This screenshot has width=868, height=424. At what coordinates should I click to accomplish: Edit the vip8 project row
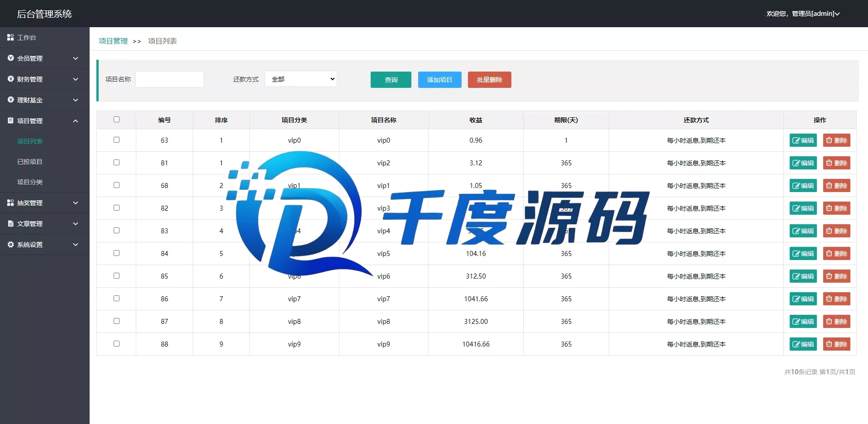coord(803,322)
